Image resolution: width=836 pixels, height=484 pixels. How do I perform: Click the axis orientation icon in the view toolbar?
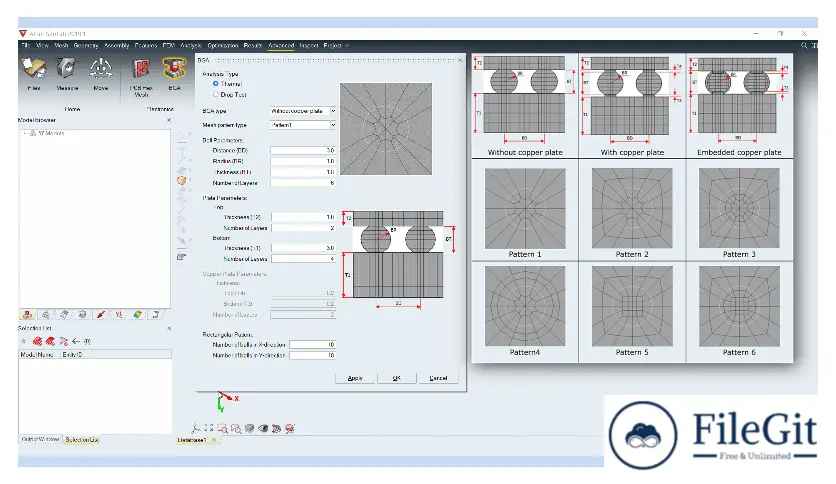tap(196, 428)
